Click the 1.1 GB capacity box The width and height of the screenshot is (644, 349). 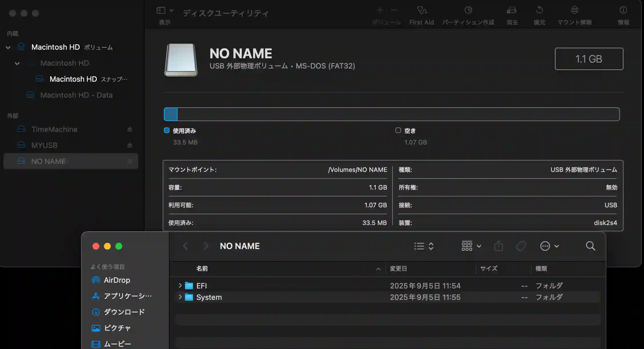[x=589, y=59]
